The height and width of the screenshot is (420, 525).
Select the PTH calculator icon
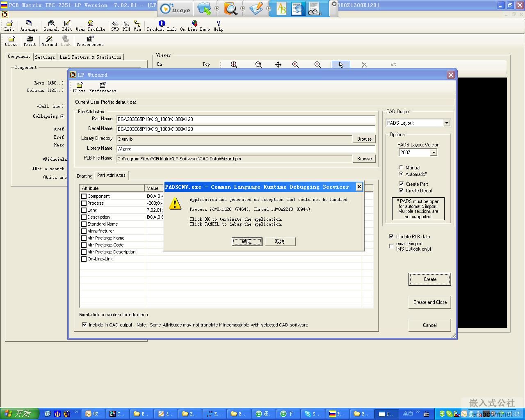coord(126,26)
